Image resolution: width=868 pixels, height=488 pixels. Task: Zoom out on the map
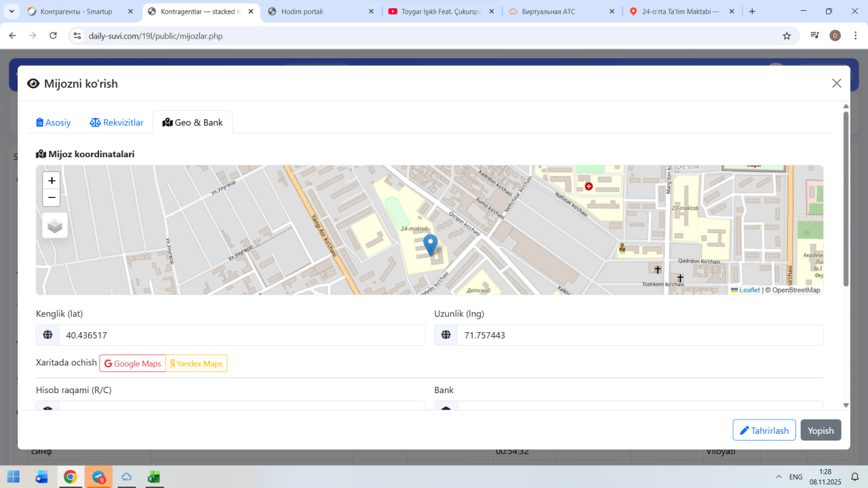52,198
